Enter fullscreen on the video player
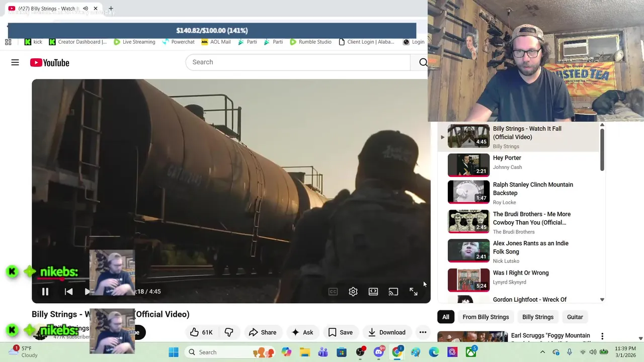Image resolution: width=644 pixels, height=362 pixels. 414,292
